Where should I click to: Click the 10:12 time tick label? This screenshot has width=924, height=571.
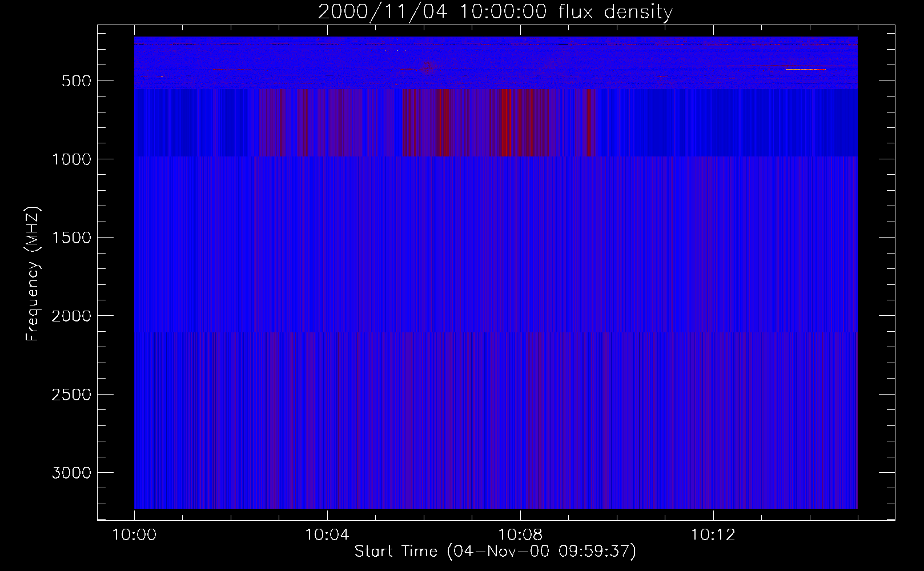(x=713, y=535)
